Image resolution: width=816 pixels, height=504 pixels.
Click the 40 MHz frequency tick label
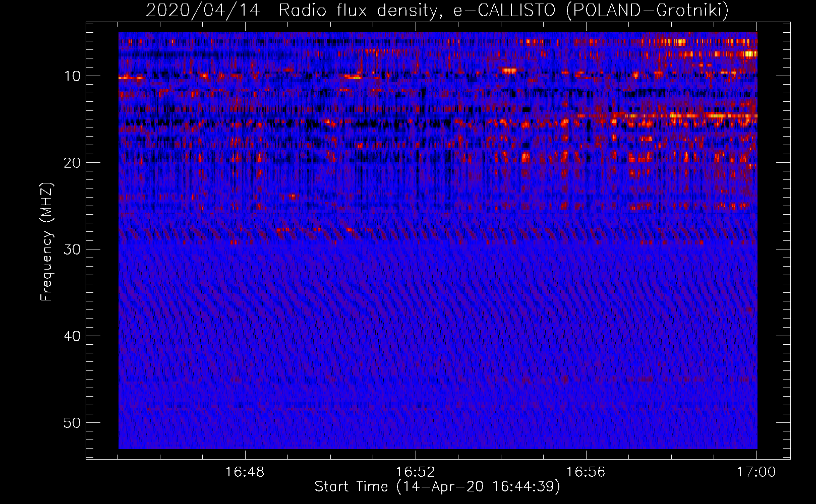pos(72,336)
